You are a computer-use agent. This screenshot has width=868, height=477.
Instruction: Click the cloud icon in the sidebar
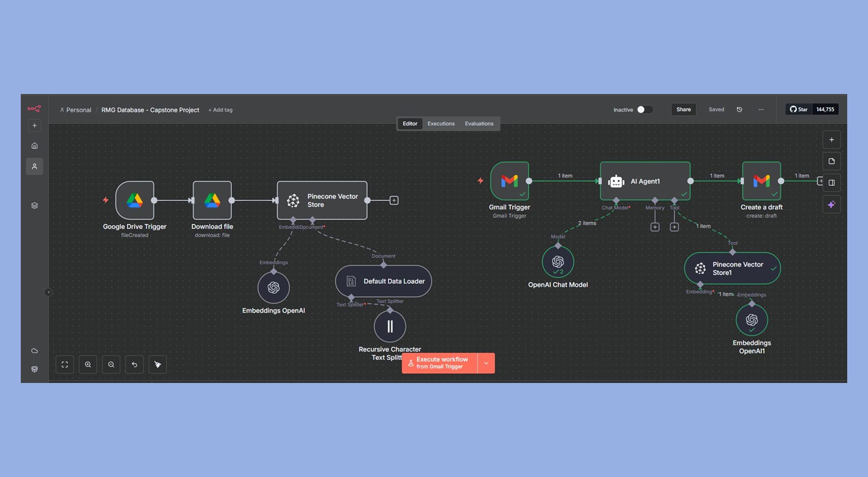[x=34, y=350]
